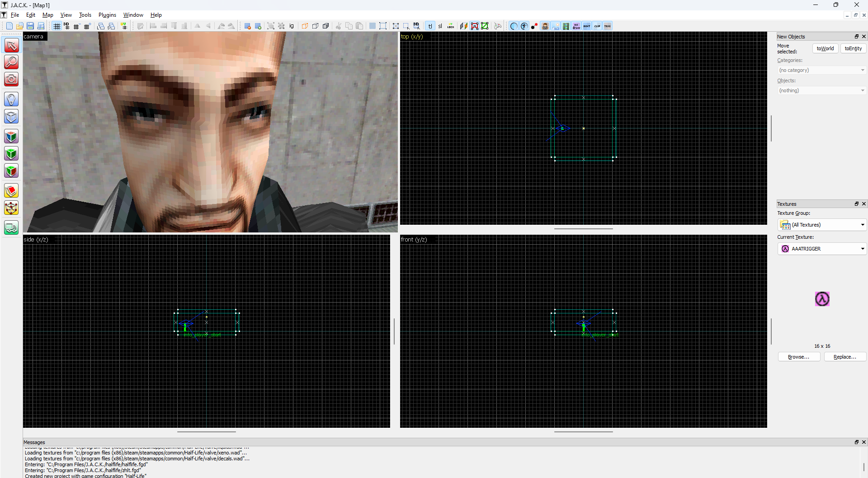
Task: Select the Entity (light bulb) tool
Action: coord(11,99)
